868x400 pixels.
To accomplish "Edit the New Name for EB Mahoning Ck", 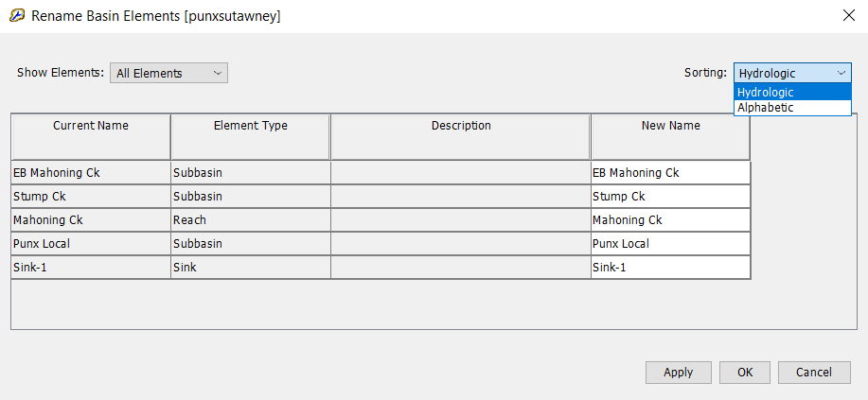I will [x=670, y=173].
